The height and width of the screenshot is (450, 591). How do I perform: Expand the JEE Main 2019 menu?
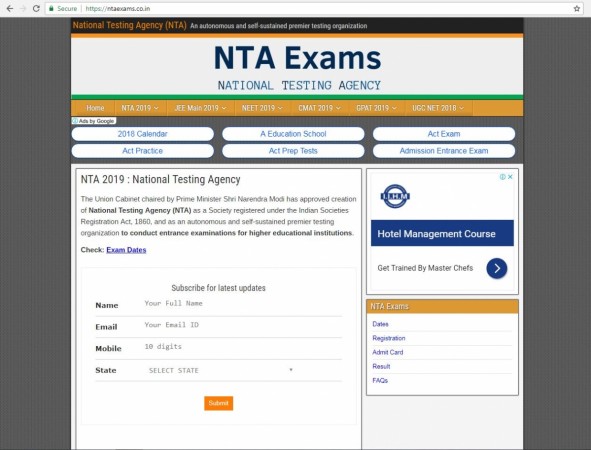click(200, 108)
